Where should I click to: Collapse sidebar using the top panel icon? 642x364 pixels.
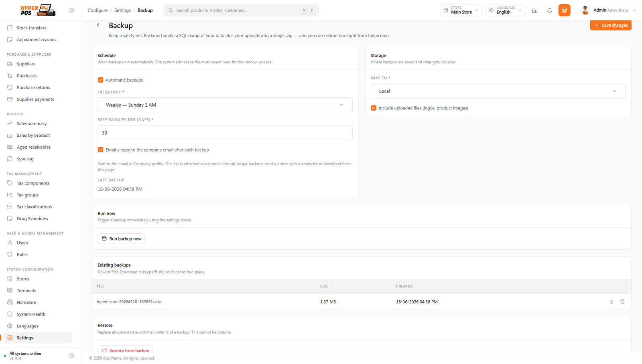(x=72, y=10)
